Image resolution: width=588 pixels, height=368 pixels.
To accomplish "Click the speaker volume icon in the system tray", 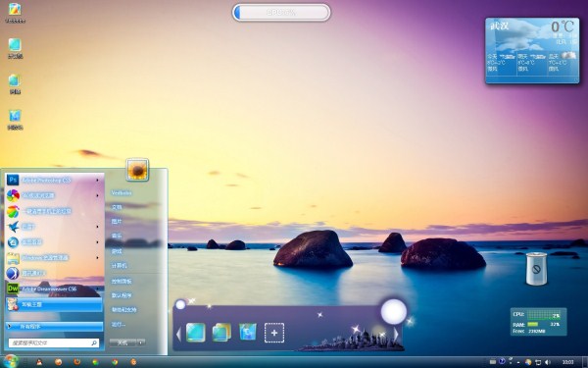I will click(x=547, y=362).
